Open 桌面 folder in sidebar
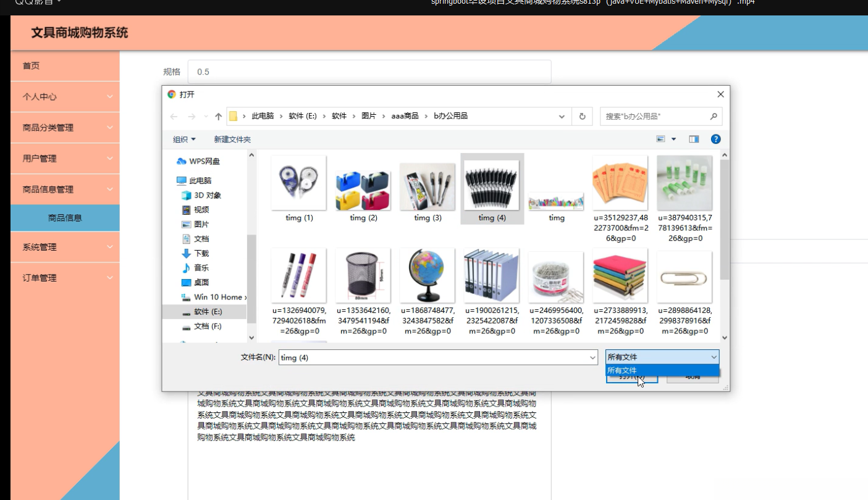 coord(195,282)
